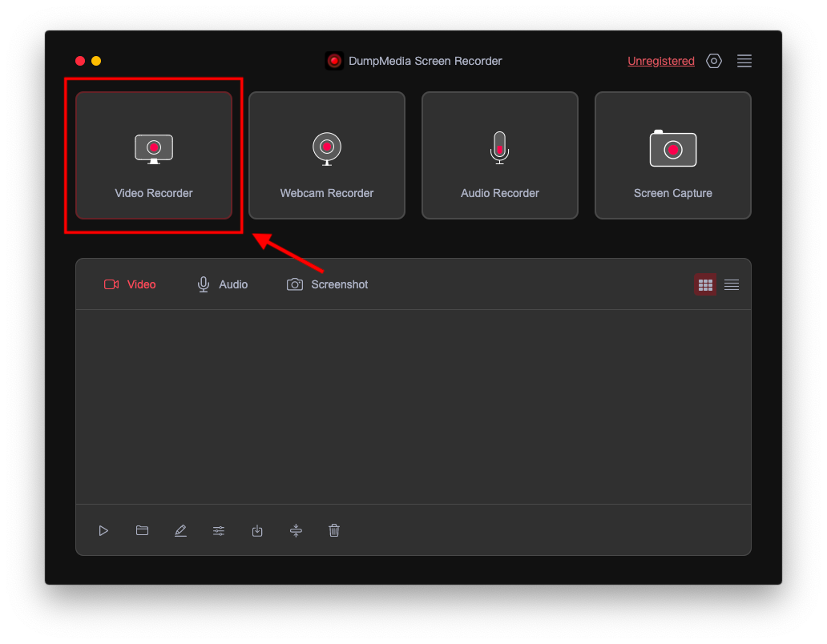
Task: Click the DumpMedia app logo in title
Action: (x=334, y=61)
